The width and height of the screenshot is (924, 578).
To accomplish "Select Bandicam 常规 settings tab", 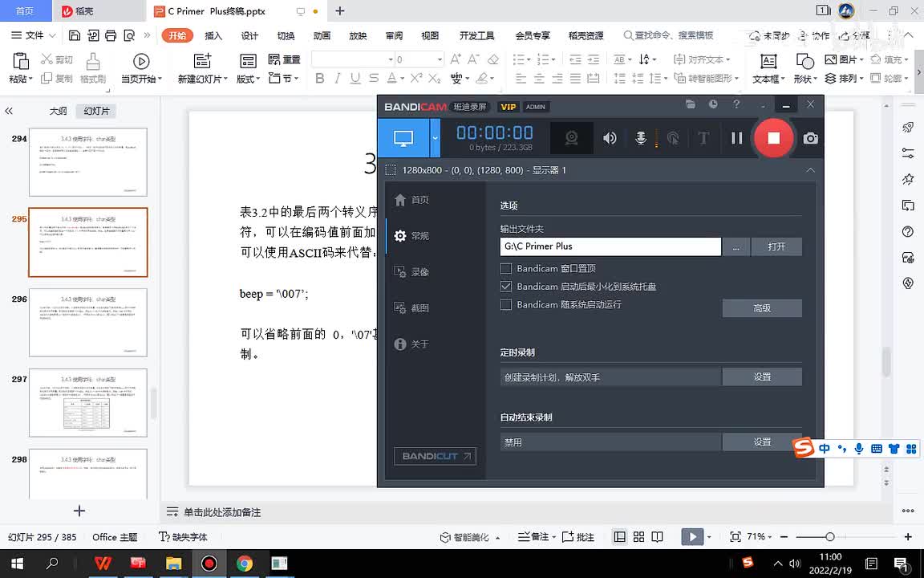I will coord(411,236).
